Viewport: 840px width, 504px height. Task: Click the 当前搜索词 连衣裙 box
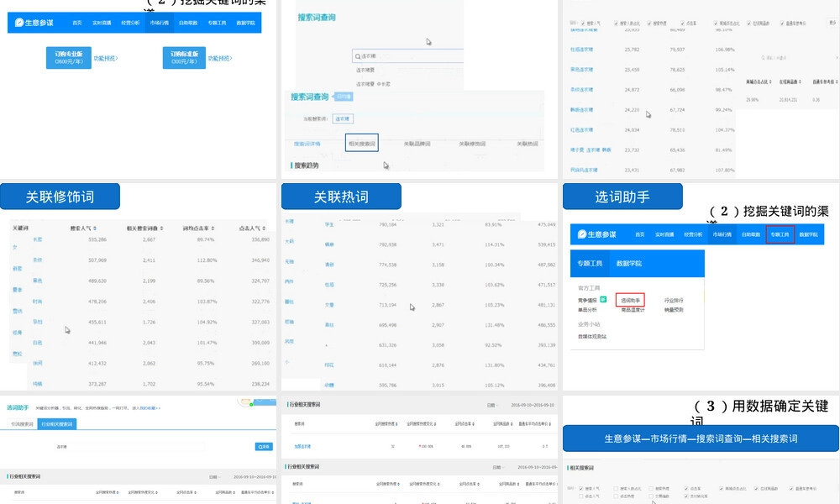(x=343, y=119)
